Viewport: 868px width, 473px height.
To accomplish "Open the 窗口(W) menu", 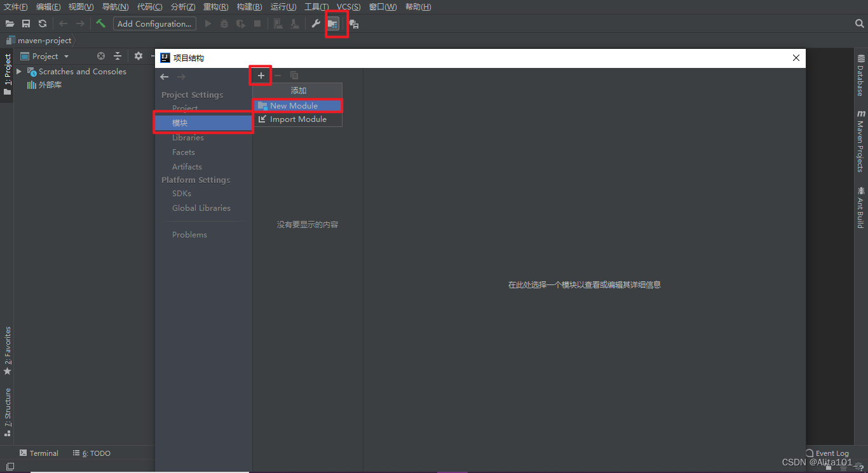I will 383,7.
